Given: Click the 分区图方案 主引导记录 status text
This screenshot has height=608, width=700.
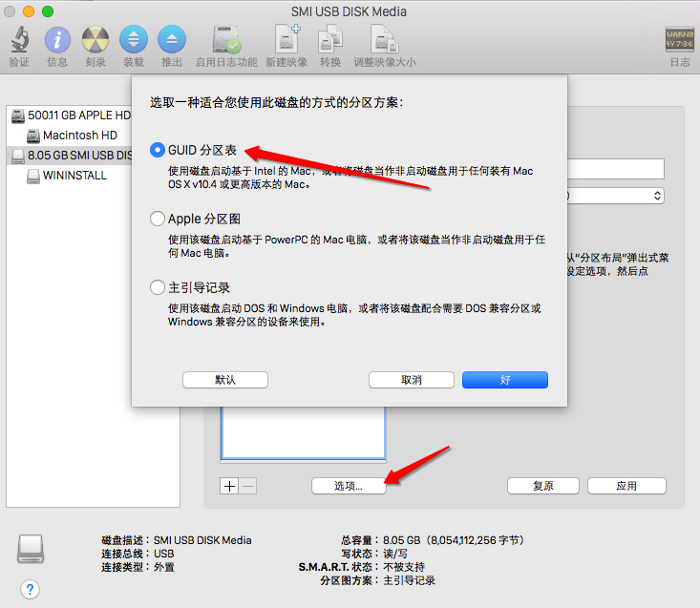Looking at the screenshot, I should (x=377, y=580).
